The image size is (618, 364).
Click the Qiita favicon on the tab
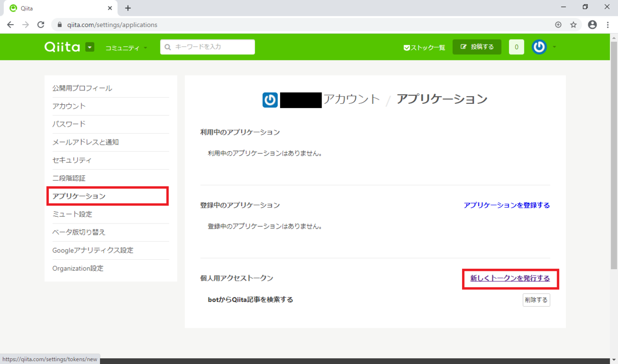pyautogui.click(x=13, y=8)
